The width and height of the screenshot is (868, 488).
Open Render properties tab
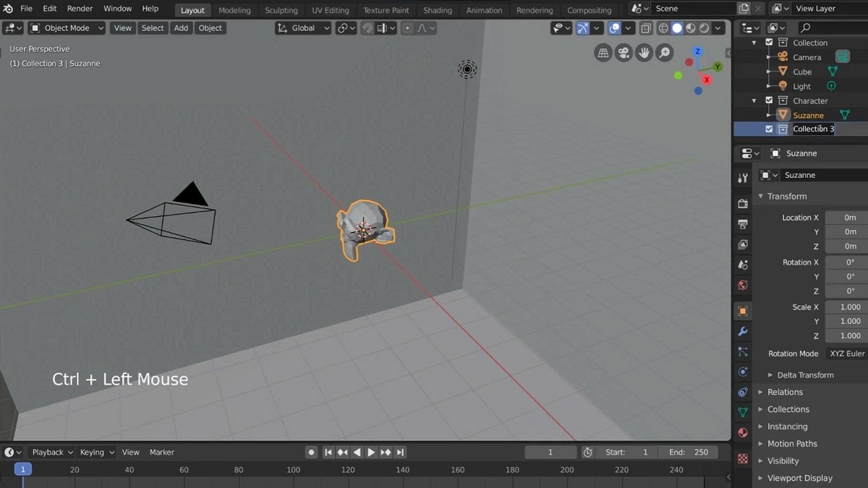[742, 204]
